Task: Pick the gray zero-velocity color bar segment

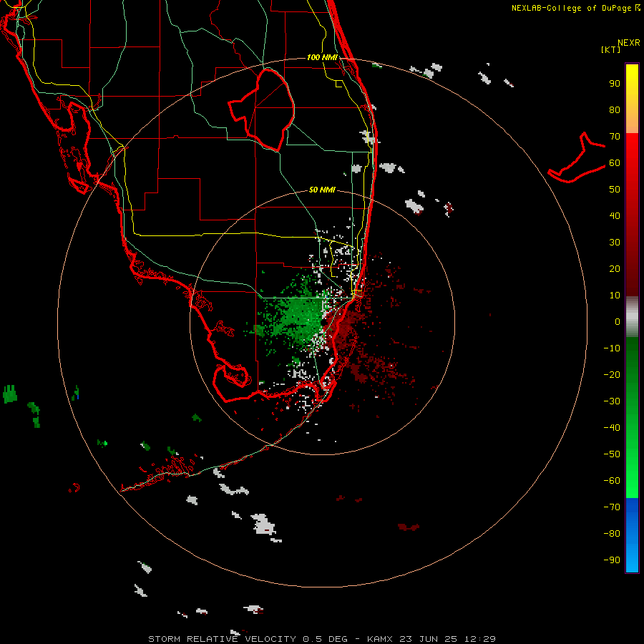Action: point(632,317)
